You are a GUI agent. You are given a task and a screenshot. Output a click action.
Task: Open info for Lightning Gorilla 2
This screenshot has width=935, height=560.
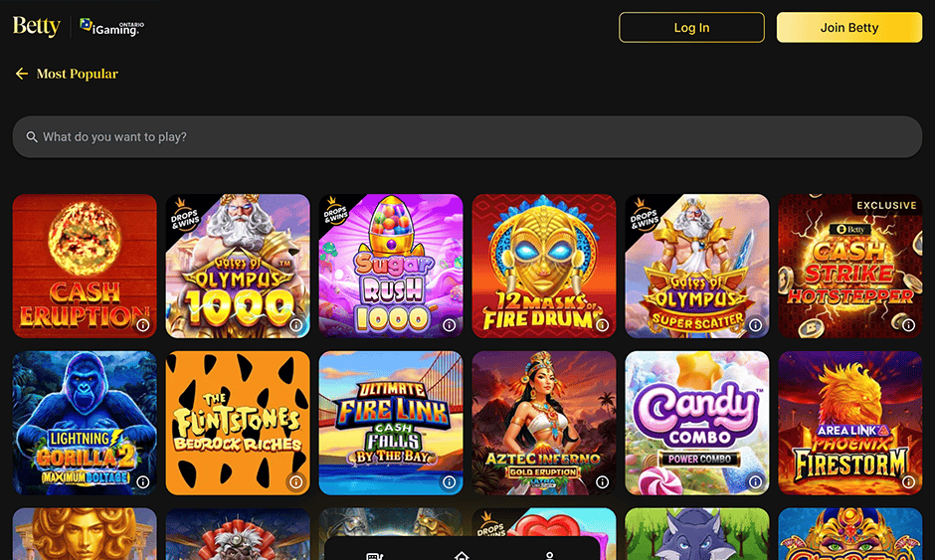click(x=142, y=481)
